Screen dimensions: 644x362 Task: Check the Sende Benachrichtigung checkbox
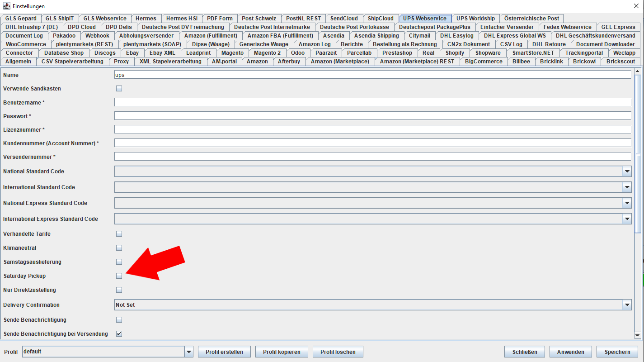(119, 320)
